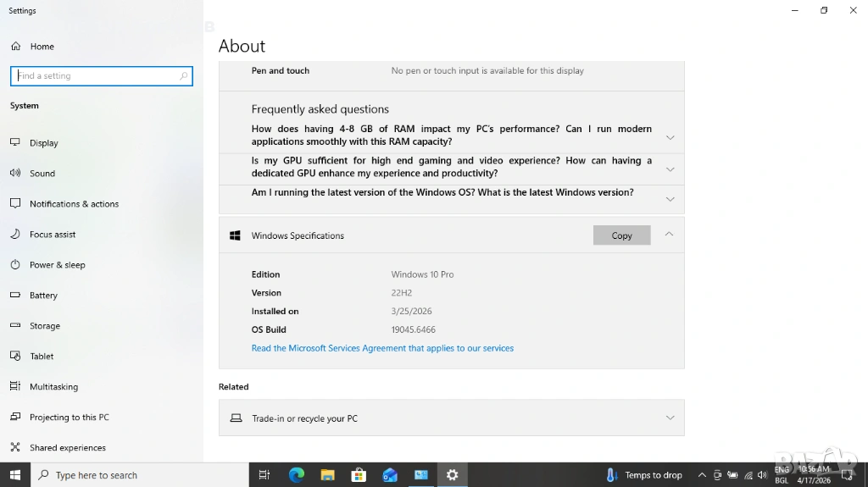Expand Trade-in or recycle your PC
Viewport: 868px width, 487px height.
[x=670, y=418]
